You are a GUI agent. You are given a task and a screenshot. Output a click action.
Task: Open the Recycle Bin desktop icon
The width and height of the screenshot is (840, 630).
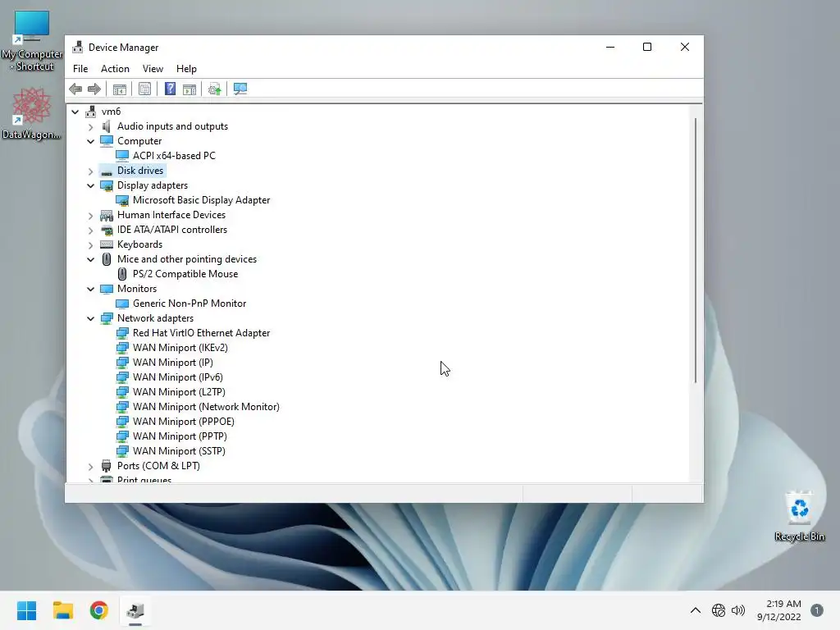[799, 516]
